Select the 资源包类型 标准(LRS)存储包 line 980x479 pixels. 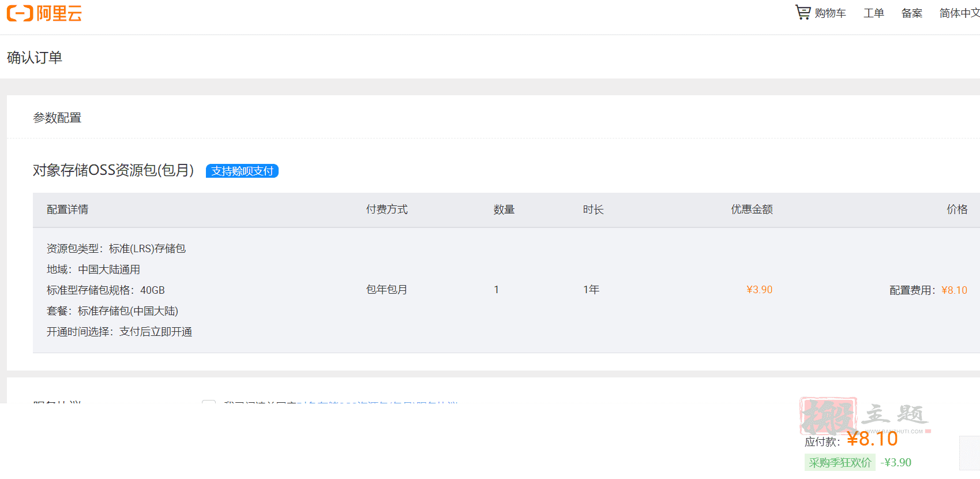coord(116,249)
